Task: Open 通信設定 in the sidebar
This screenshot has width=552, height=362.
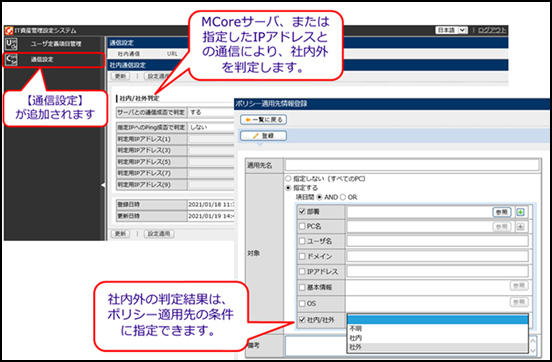Action: click(42, 60)
